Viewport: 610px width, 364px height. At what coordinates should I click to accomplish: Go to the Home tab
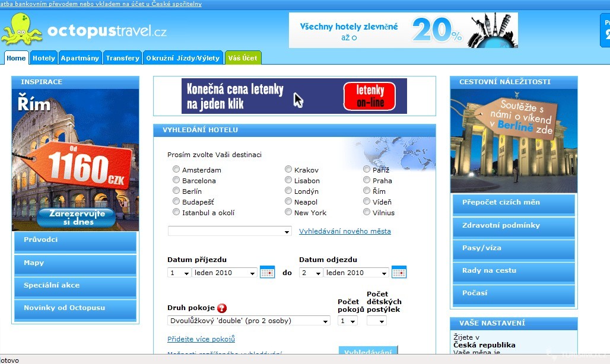click(17, 58)
